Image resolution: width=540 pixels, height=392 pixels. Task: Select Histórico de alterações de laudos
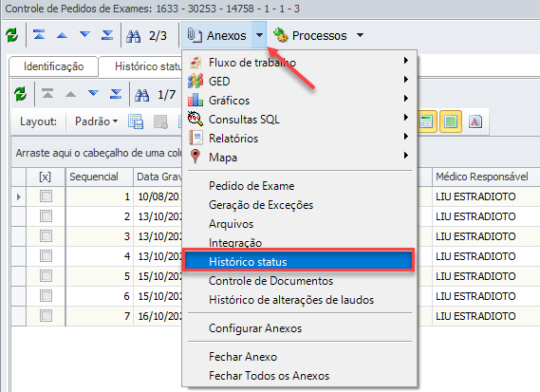click(x=300, y=300)
